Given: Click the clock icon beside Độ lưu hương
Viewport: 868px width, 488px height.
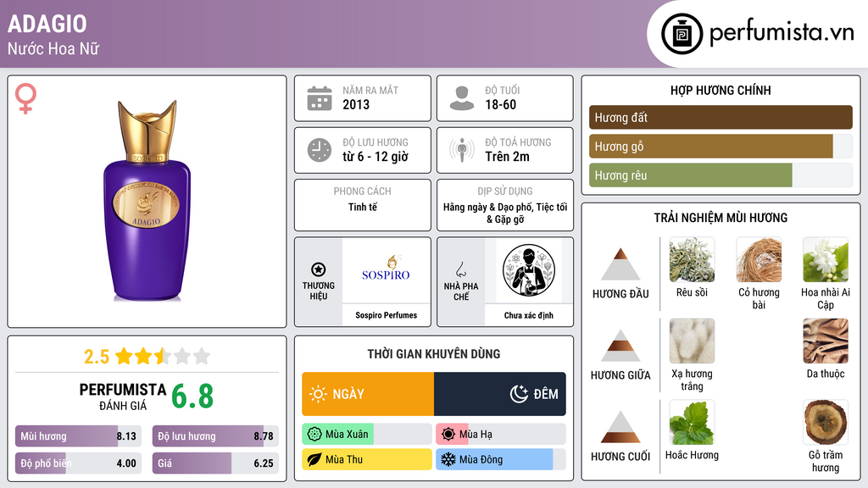Looking at the screenshot, I should click(x=320, y=150).
